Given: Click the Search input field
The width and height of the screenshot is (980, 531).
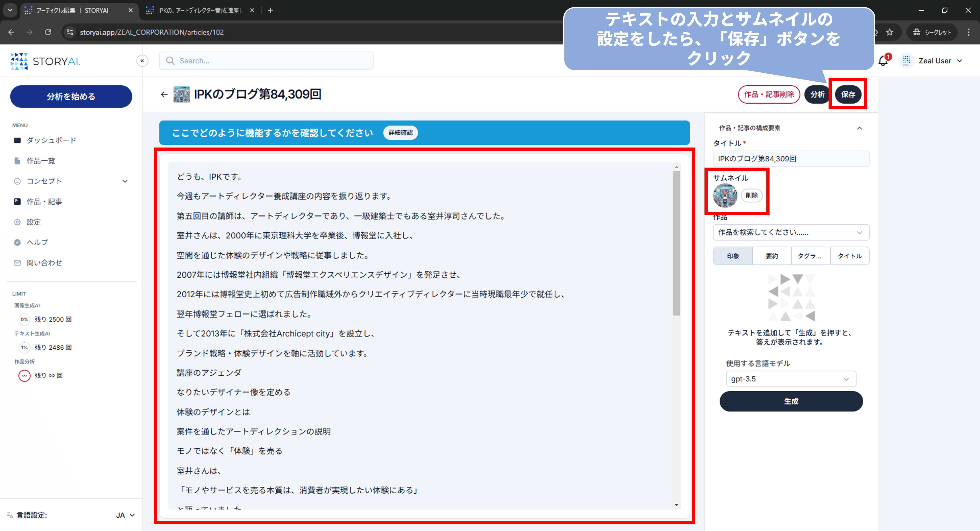Looking at the screenshot, I should [266, 61].
